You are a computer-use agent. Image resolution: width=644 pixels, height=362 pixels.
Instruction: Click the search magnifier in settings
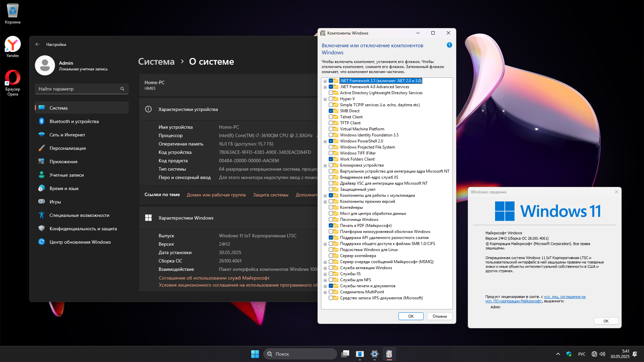click(x=122, y=89)
